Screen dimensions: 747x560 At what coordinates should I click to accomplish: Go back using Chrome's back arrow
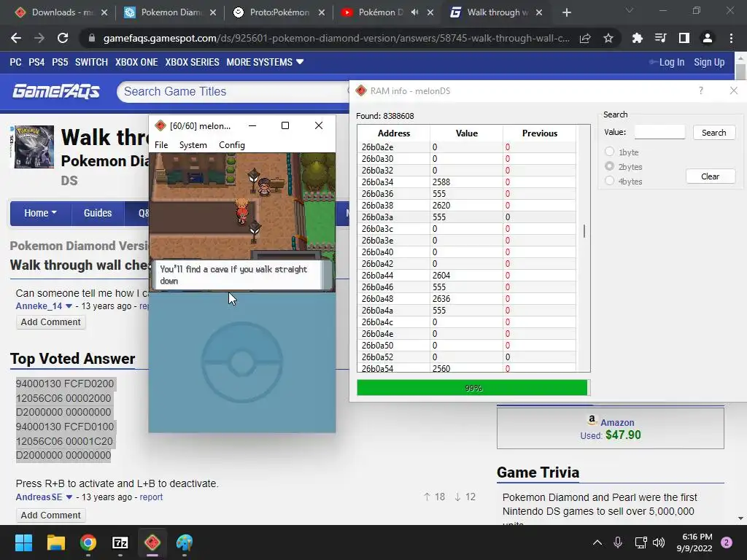pos(16,38)
